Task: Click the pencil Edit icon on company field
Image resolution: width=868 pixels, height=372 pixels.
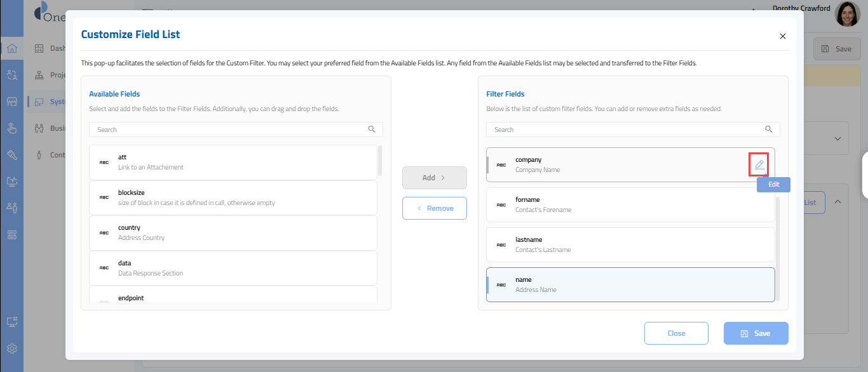Action: pyautogui.click(x=759, y=165)
